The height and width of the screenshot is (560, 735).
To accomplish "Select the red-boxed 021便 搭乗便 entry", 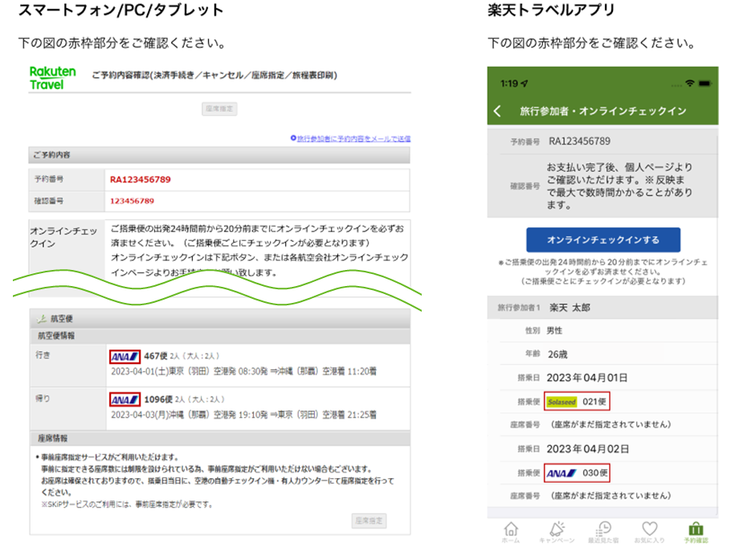I will point(575,401).
